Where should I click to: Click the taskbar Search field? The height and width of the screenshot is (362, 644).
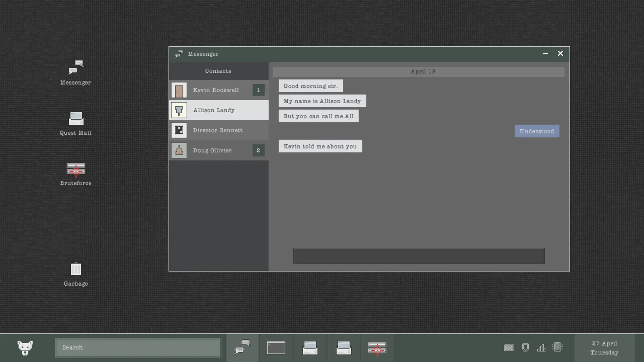coord(138,348)
